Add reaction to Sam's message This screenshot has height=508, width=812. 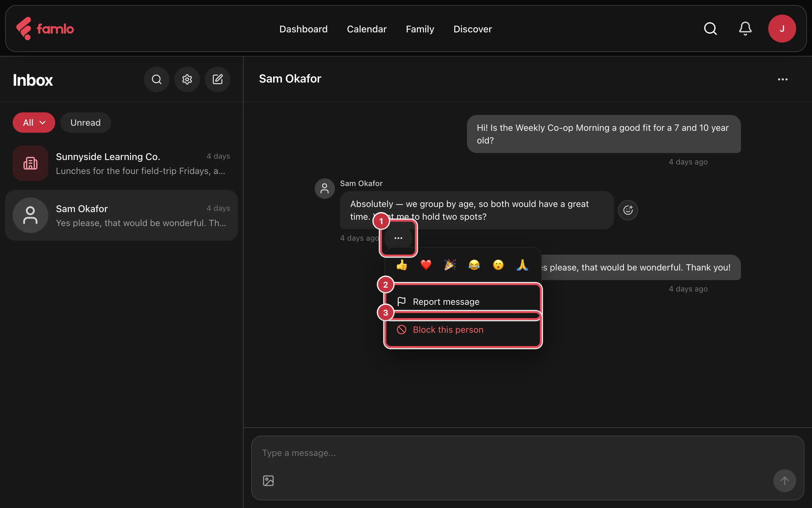[x=628, y=210]
